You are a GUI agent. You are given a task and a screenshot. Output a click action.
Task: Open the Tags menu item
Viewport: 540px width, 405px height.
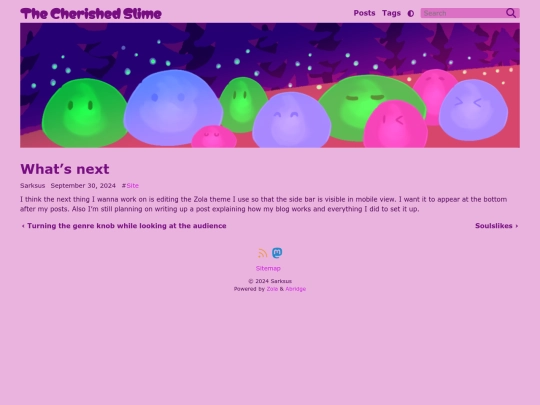[x=391, y=13]
